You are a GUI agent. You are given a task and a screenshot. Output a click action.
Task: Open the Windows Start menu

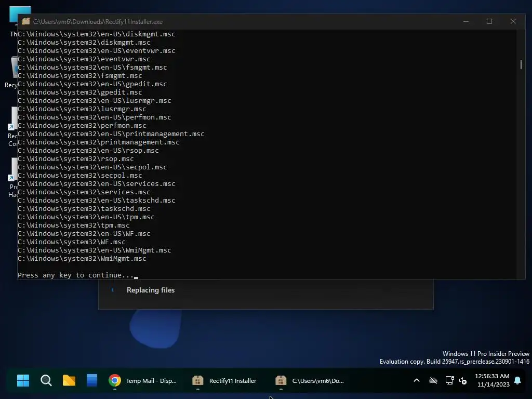(23, 381)
